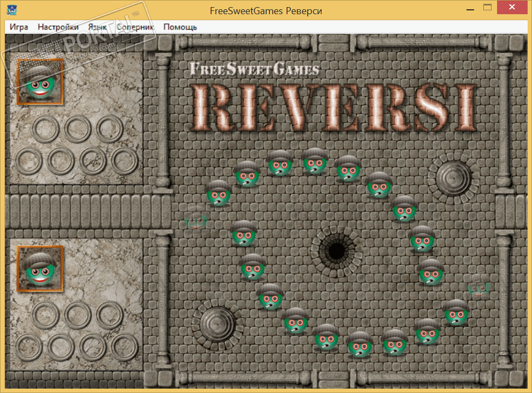Click the faded soldier face at board's right edge
532x393 pixels.
point(478,287)
